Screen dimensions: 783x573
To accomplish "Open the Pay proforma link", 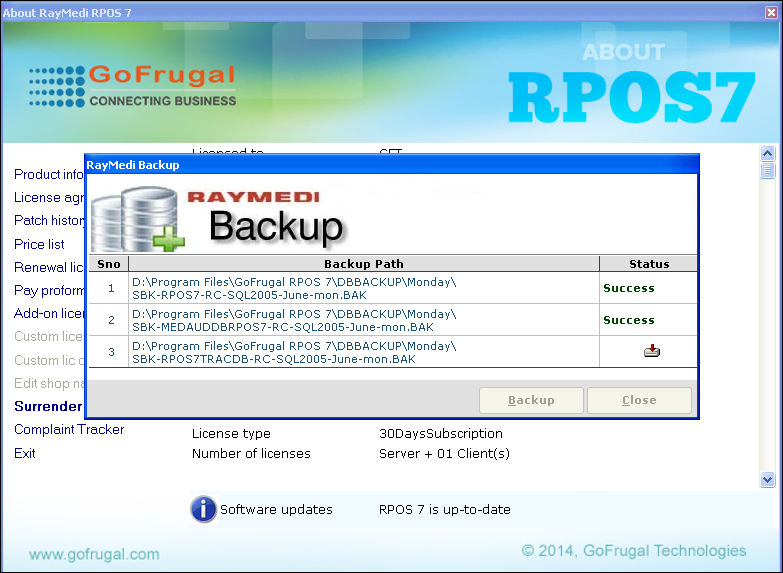I will [49, 290].
